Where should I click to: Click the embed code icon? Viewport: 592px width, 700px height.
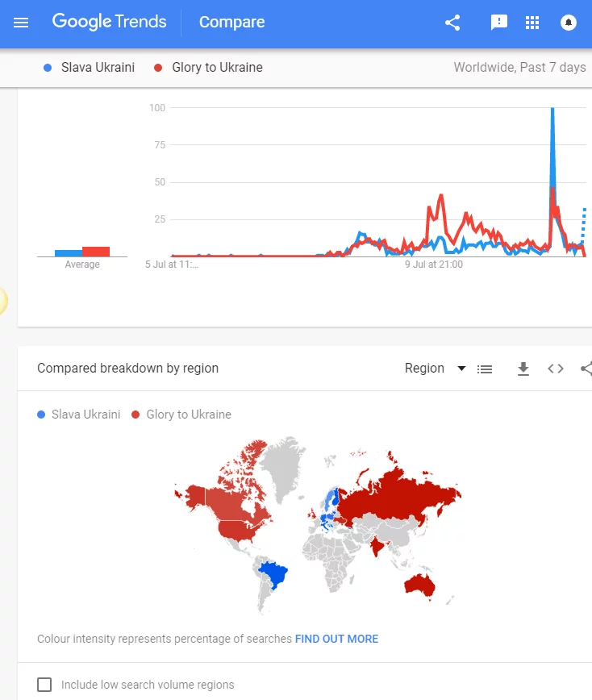(x=556, y=369)
